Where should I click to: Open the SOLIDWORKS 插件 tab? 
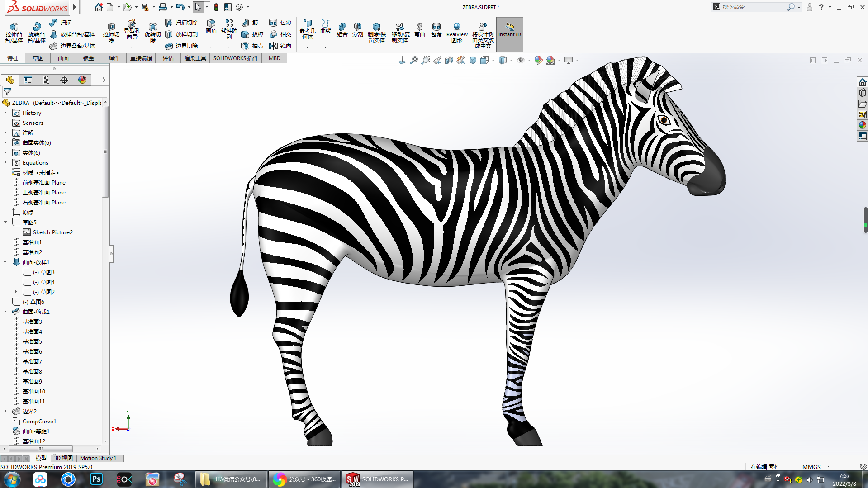236,58
